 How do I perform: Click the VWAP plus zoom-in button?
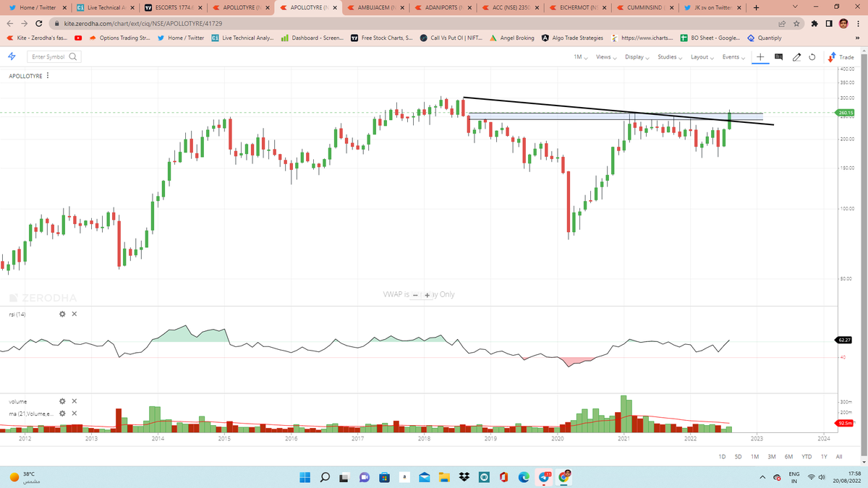[427, 295]
